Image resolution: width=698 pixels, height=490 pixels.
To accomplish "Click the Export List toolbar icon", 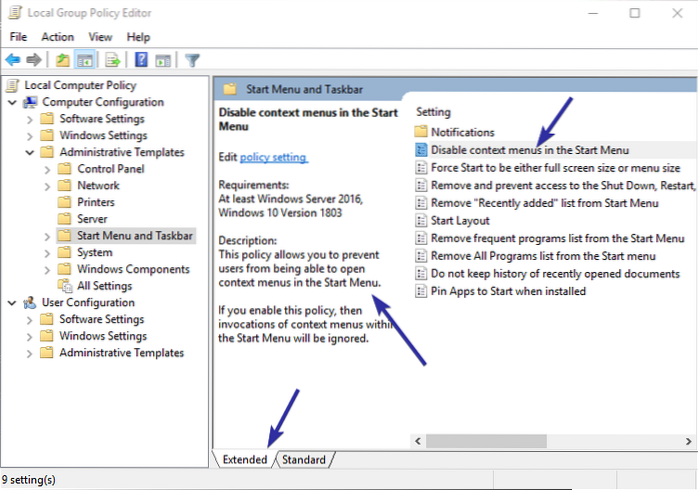I will (x=113, y=60).
